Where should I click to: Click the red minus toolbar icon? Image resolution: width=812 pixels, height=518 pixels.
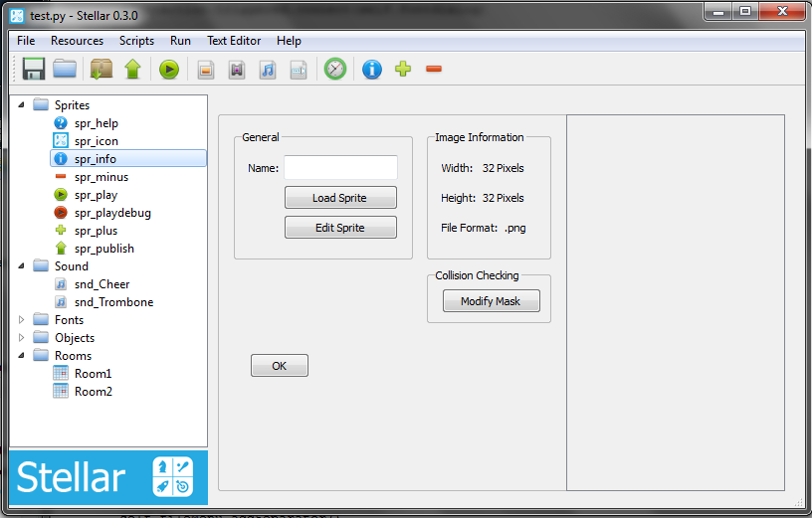coord(434,69)
